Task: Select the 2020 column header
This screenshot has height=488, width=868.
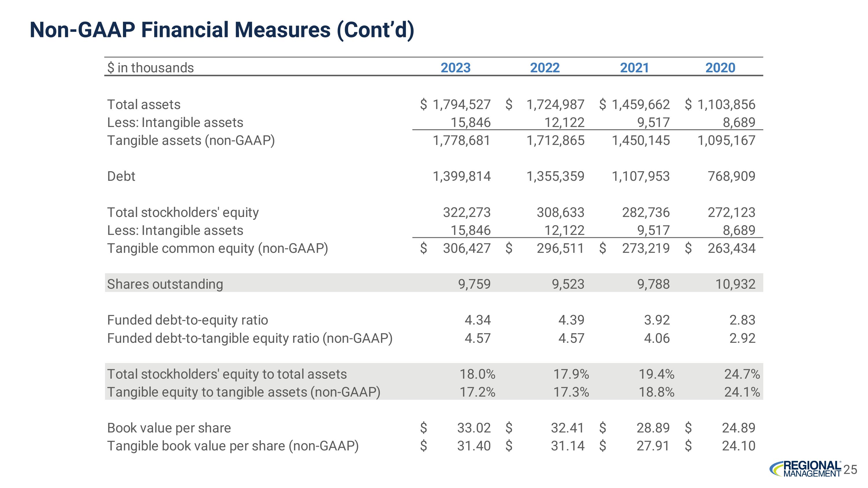Action: [x=720, y=68]
